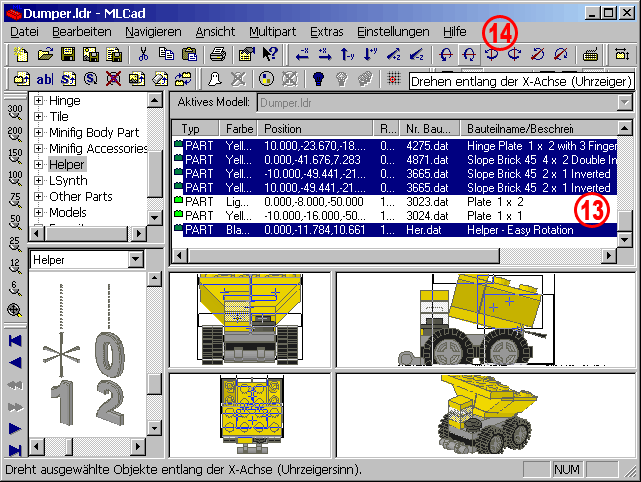Move part along positive X arrow icon
Viewport: 641px width, 482px height.
[325, 54]
